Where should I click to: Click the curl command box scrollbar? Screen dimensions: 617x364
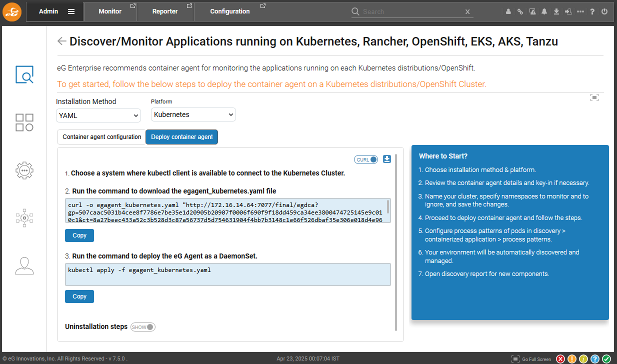point(388,206)
